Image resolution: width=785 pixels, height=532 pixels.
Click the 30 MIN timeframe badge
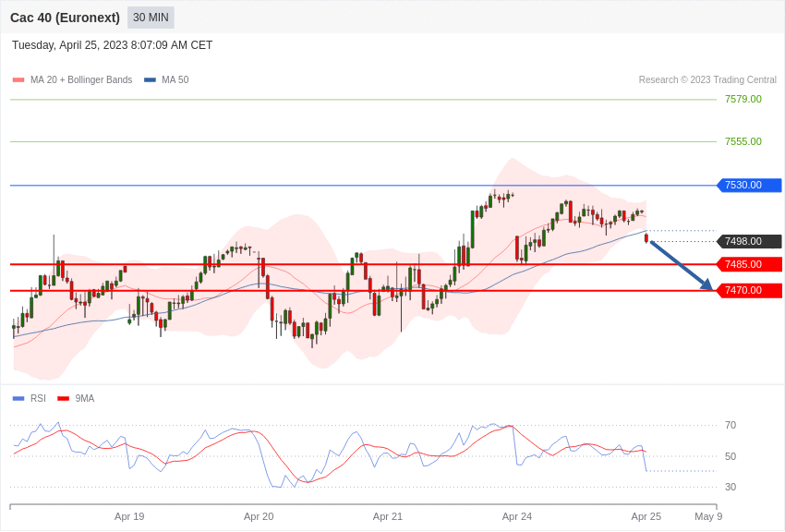151,18
